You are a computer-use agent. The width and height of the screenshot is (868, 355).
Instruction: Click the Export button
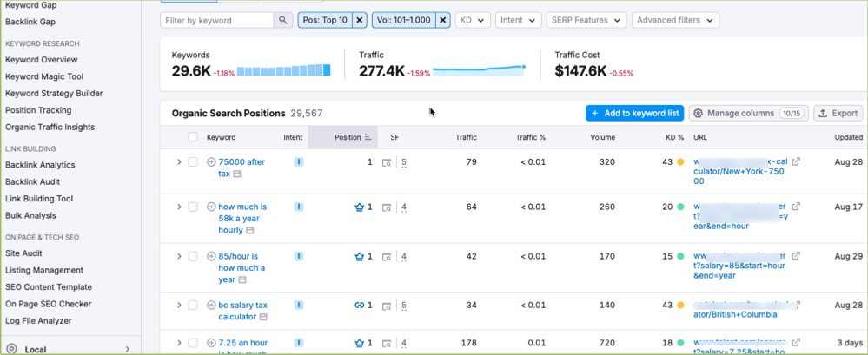(x=838, y=114)
